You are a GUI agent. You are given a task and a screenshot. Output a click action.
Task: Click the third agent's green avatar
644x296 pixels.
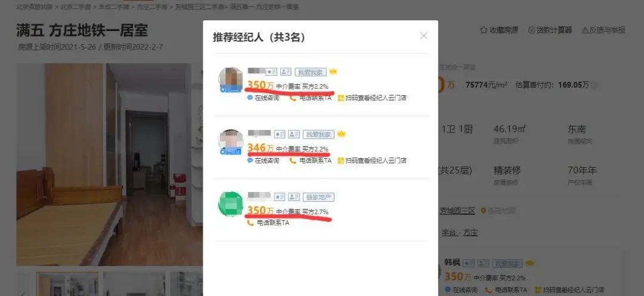[x=231, y=204]
